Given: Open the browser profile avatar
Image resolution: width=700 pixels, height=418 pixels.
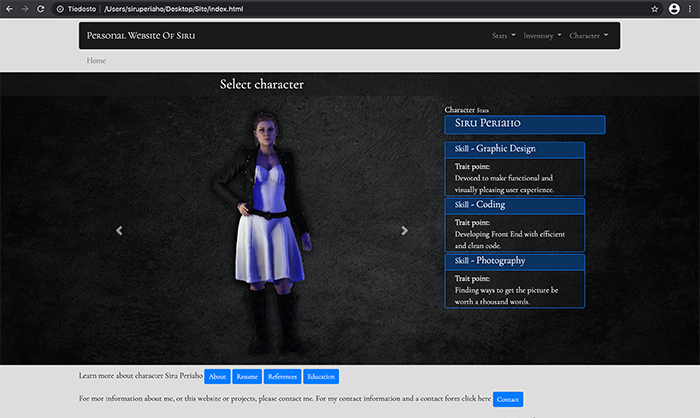Looking at the screenshot, I should 672,8.
